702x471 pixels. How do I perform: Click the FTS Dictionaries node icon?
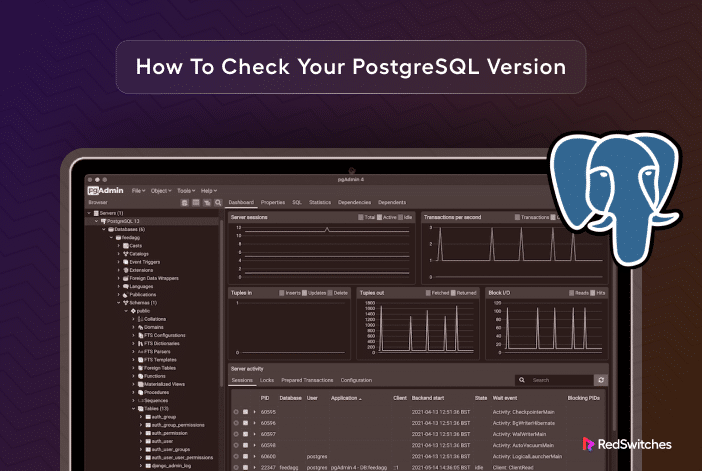[x=141, y=343]
